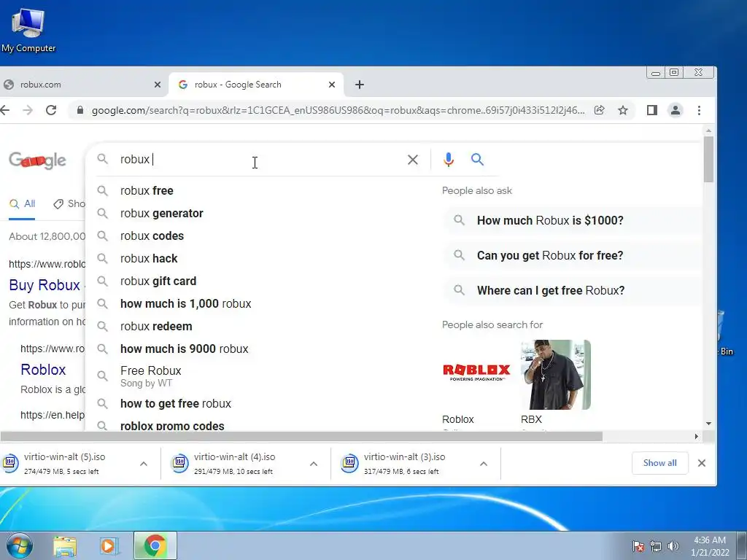The image size is (747, 560).
Task: Click the RBX person thumbnail
Action: (555, 375)
